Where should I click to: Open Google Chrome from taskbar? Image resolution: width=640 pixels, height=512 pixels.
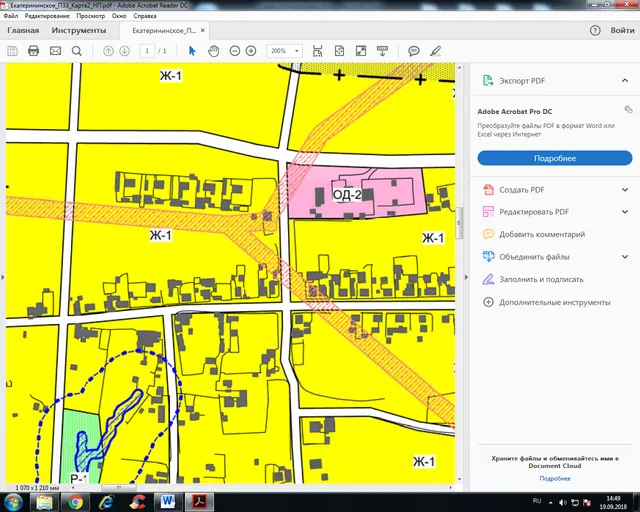[75, 502]
